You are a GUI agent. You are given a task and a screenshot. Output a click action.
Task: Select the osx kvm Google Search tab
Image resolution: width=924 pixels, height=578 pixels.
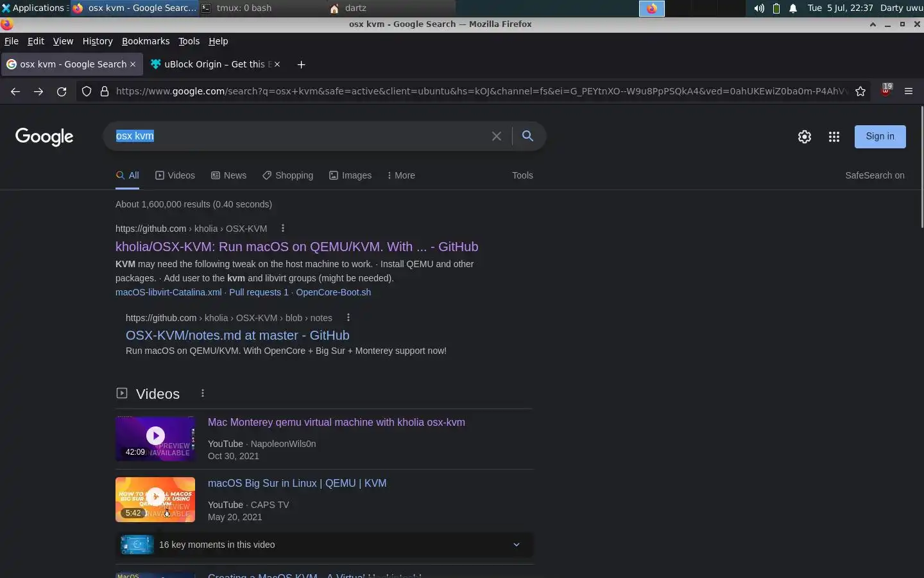pyautogui.click(x=71, y=64)
